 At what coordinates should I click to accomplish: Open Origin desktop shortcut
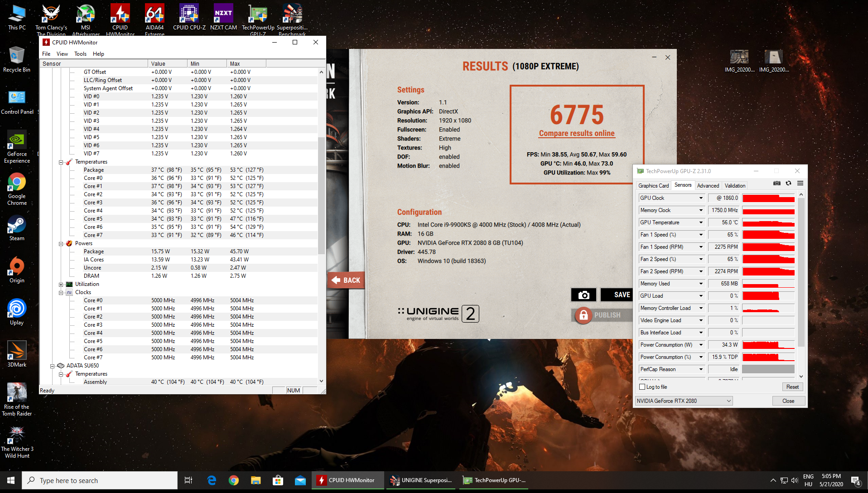[17, 270]
